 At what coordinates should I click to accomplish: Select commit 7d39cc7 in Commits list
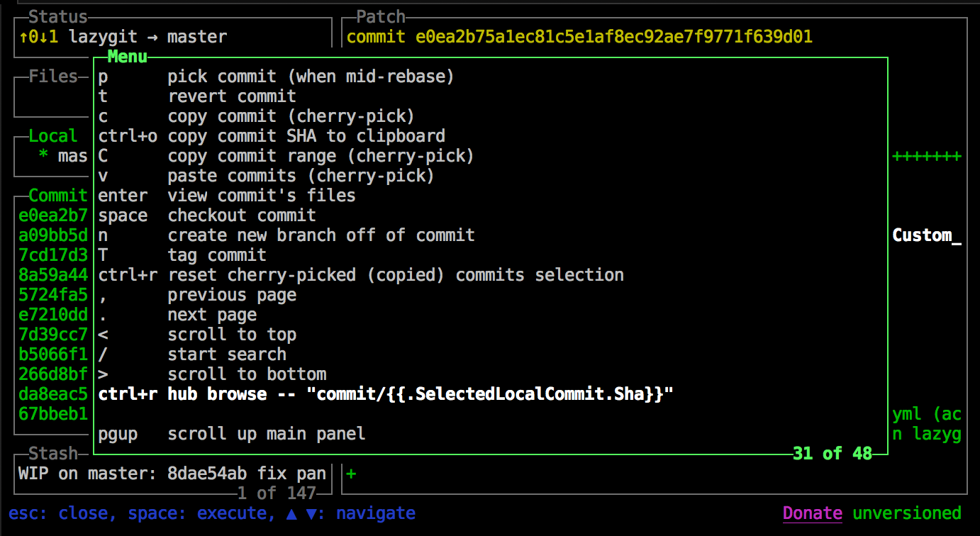[x=54, y=334]
